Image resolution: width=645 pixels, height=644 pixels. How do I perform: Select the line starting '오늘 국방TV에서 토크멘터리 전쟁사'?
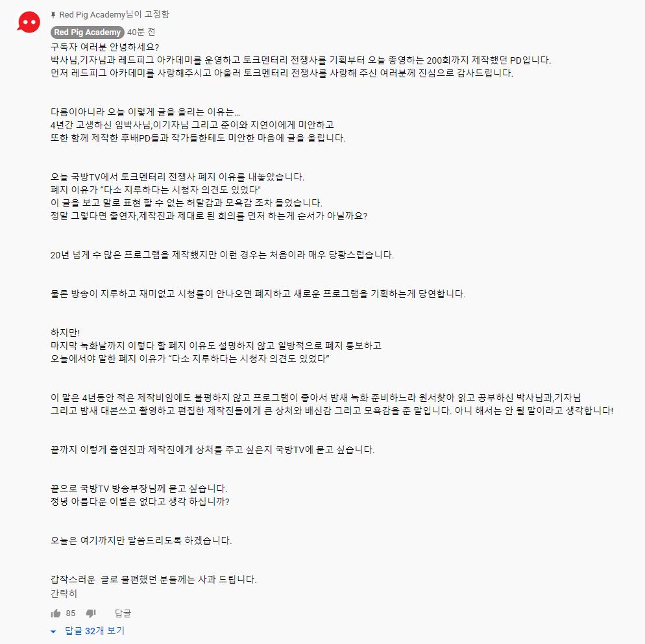click(177, 177)
